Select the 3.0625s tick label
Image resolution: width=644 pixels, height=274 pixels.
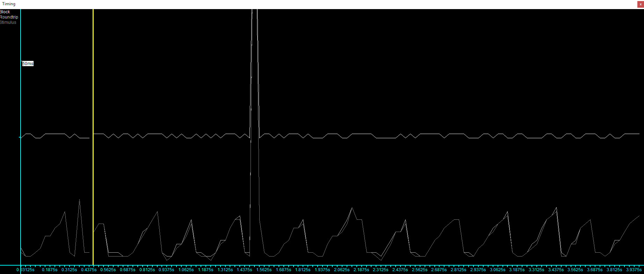point(497,270)
